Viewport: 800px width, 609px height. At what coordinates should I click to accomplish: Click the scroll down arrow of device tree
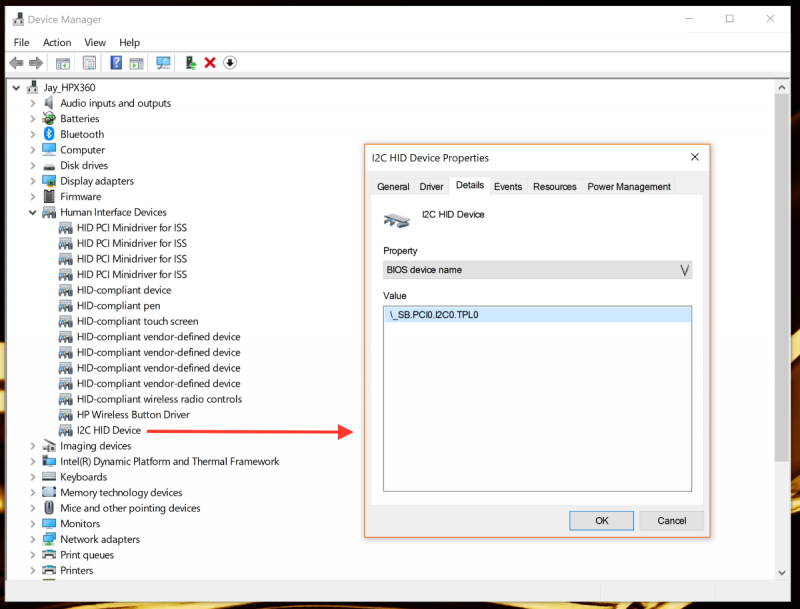[x=782, y=573]
